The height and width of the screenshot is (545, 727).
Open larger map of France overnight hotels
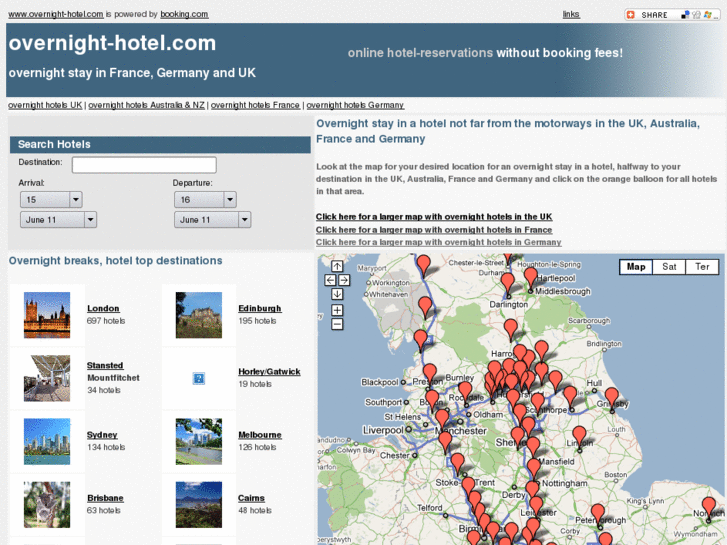434,230
